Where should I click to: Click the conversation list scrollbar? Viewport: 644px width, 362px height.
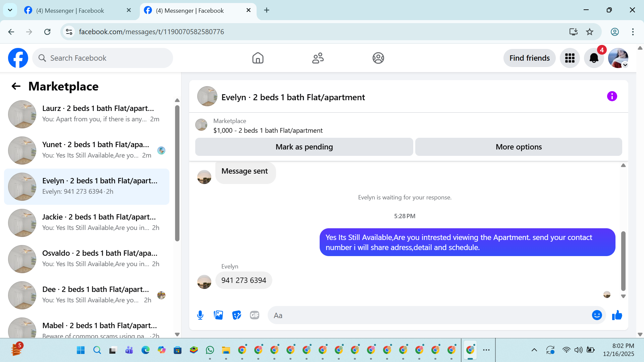tap(177, 173)
